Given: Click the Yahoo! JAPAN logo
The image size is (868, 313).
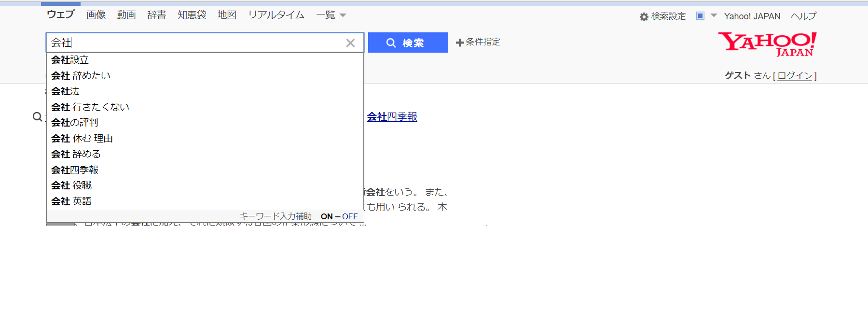Looking at the screenshot, I should coord(767,44).
